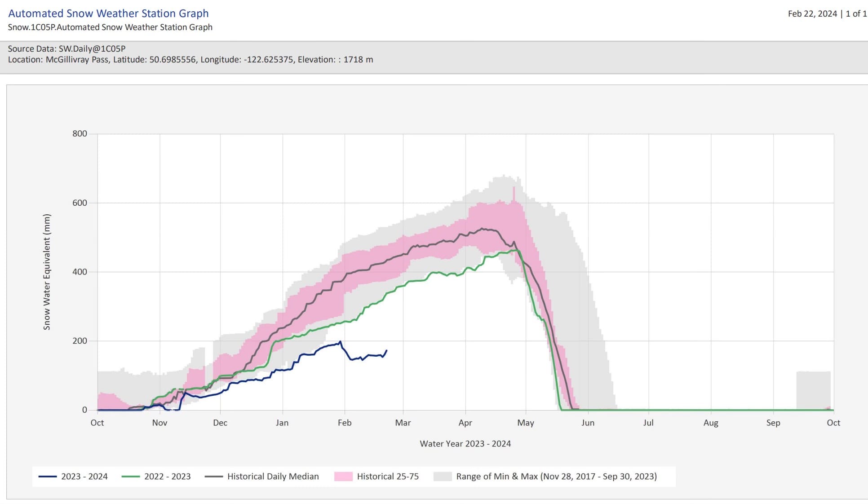Click the end of the blue 2023-2024 line
Viewport: 868px width, 504px height.
coord(386,351)
